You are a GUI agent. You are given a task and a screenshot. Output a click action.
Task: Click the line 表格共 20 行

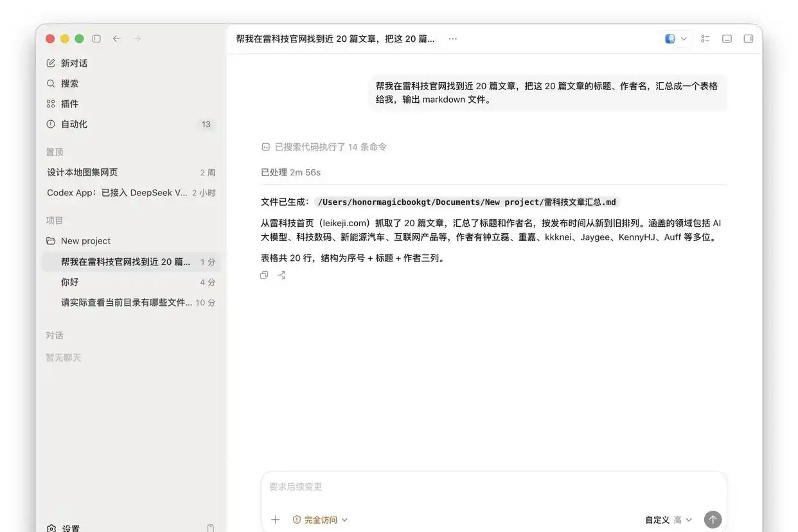(353, 258)
